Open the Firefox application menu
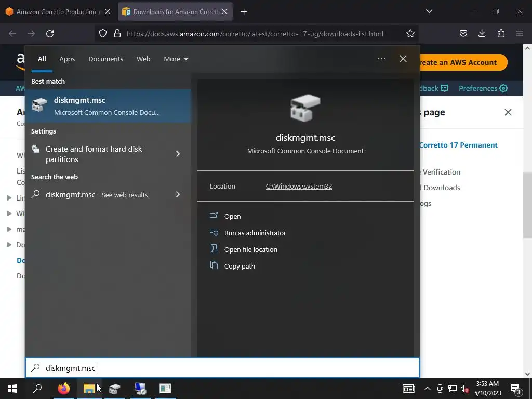This screenshot has width=532, height=399. click(520, 33)
